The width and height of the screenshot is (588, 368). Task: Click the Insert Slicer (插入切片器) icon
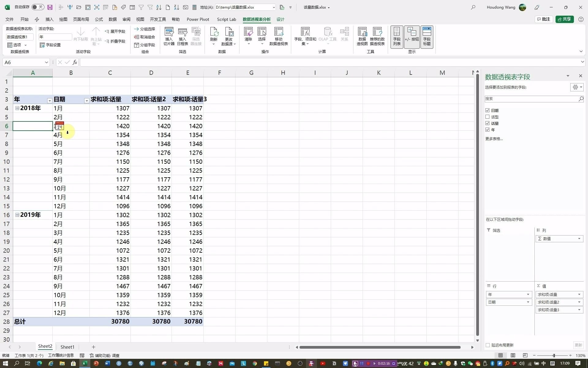[x=169, y=32]
